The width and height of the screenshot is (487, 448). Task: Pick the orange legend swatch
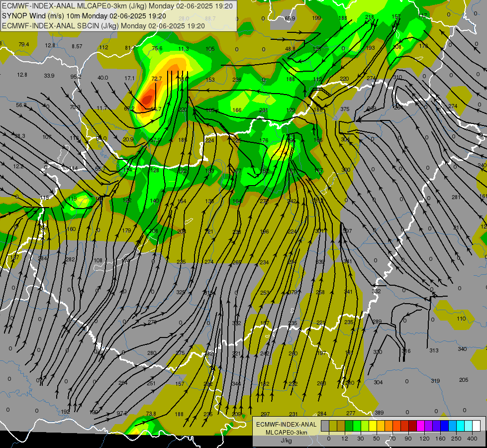[389, 426]
